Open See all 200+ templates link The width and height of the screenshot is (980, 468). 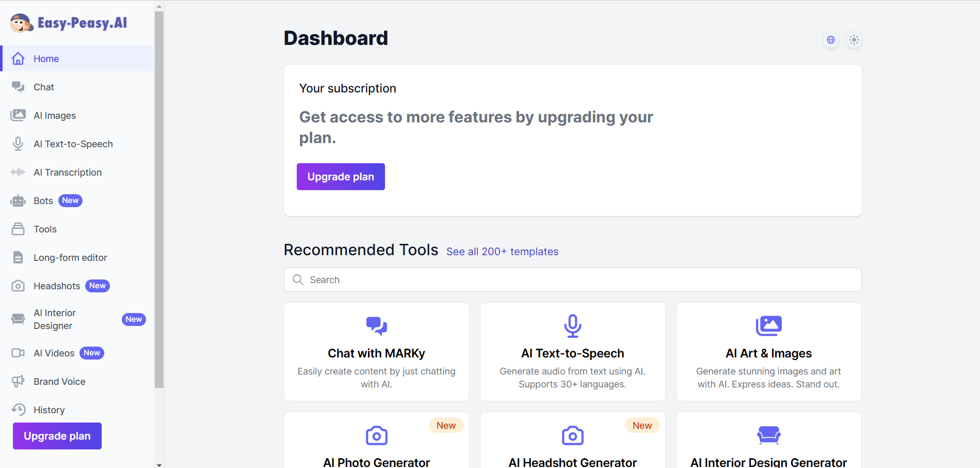point(502,252)
